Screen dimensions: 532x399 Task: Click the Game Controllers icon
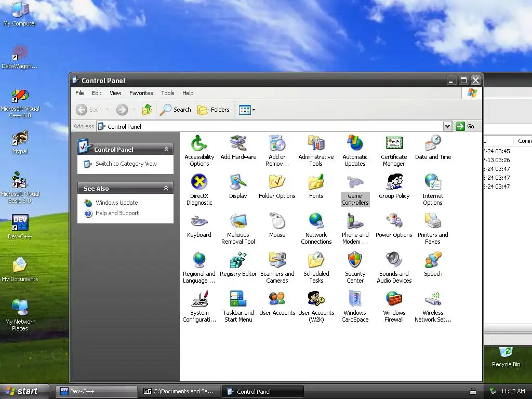point(355,190)
